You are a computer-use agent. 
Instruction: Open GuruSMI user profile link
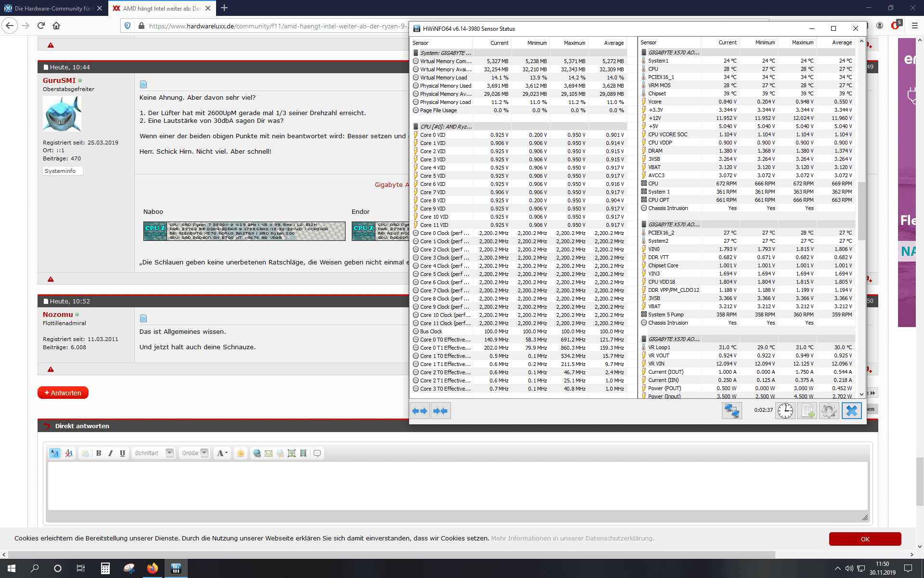[x=59, y=80]
